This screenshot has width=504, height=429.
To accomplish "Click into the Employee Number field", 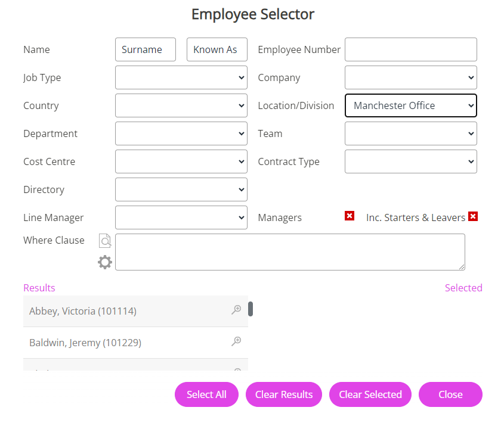I will [411, 49].
